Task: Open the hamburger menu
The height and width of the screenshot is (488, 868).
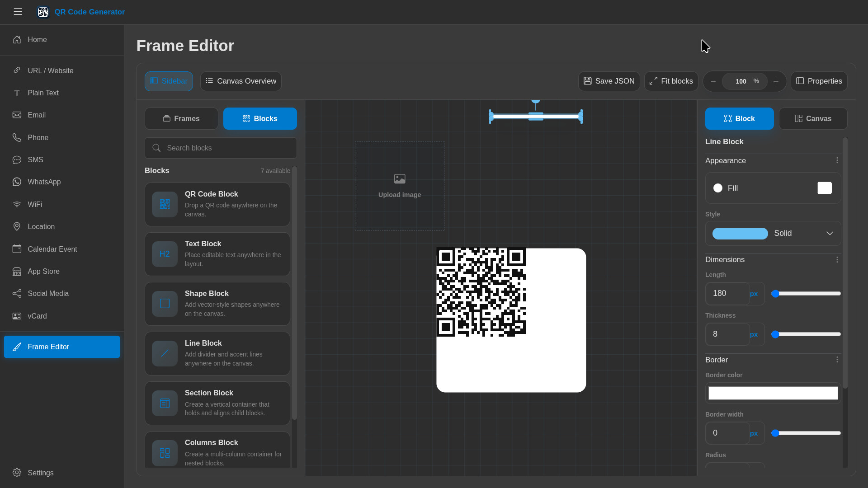Action: 18,12
